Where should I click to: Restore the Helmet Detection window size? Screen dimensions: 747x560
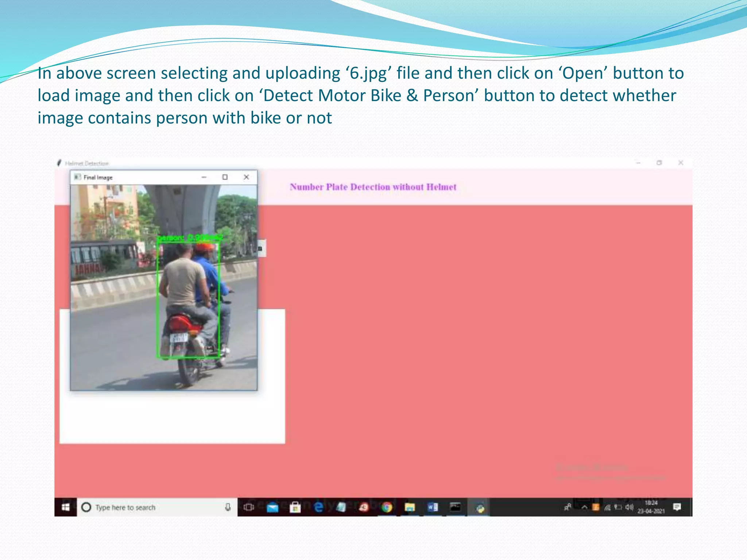coord(659,163)
